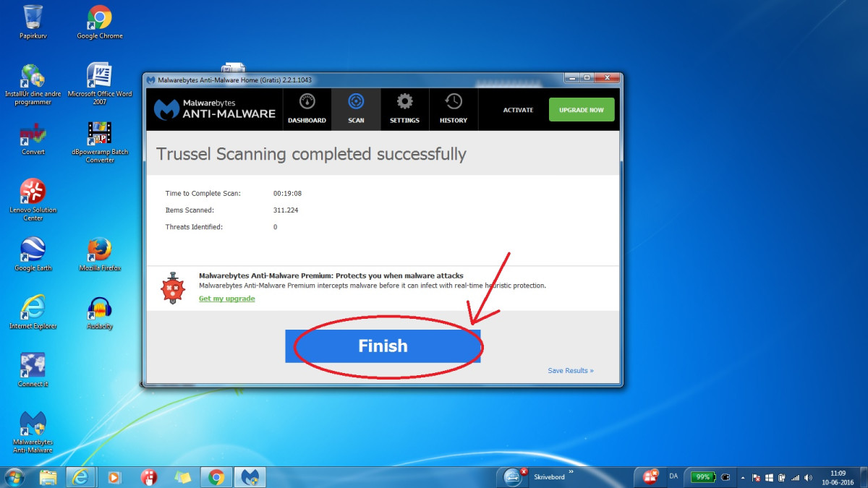The width and height of the screenshot is (868, 488).
Task: Select the Audacity desktop shortcut
Action: 100,312
